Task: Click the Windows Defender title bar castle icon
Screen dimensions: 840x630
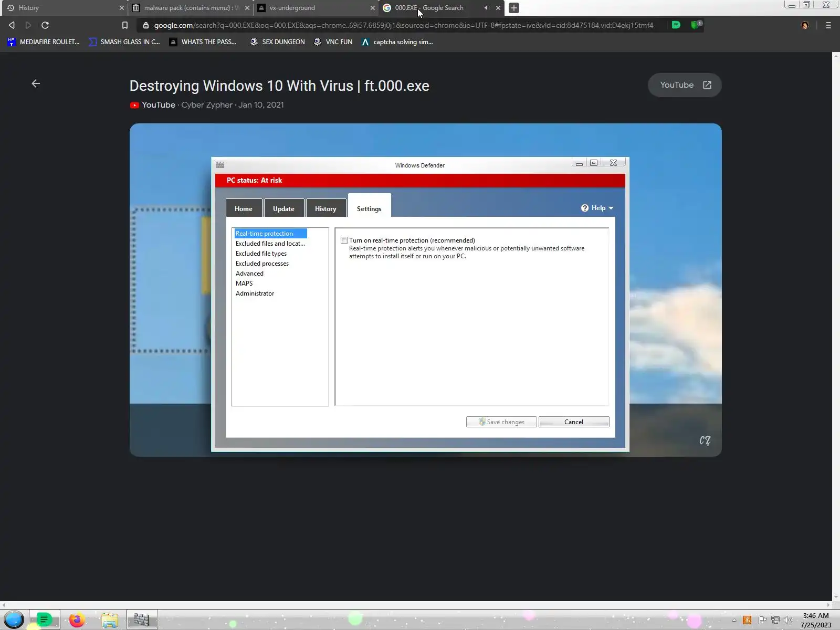Action: click(x=220, y=165)
